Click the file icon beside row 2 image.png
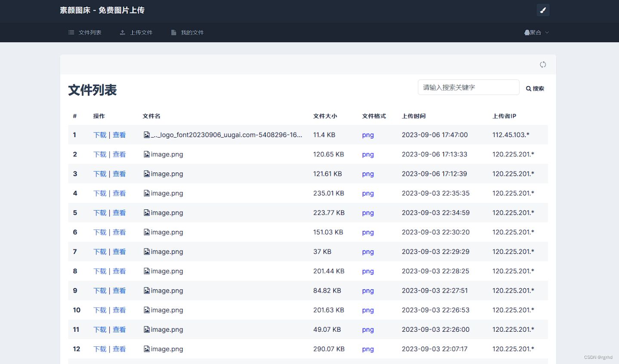This screenshot has width=619, height=364. click(147, 154)
